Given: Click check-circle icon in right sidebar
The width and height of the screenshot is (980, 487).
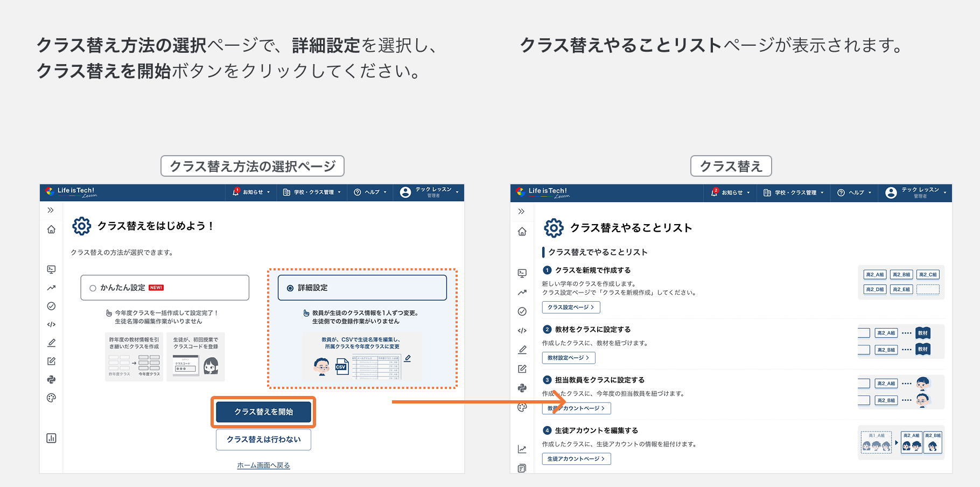Looking at the screenshot, I should (x=522, y=311).
